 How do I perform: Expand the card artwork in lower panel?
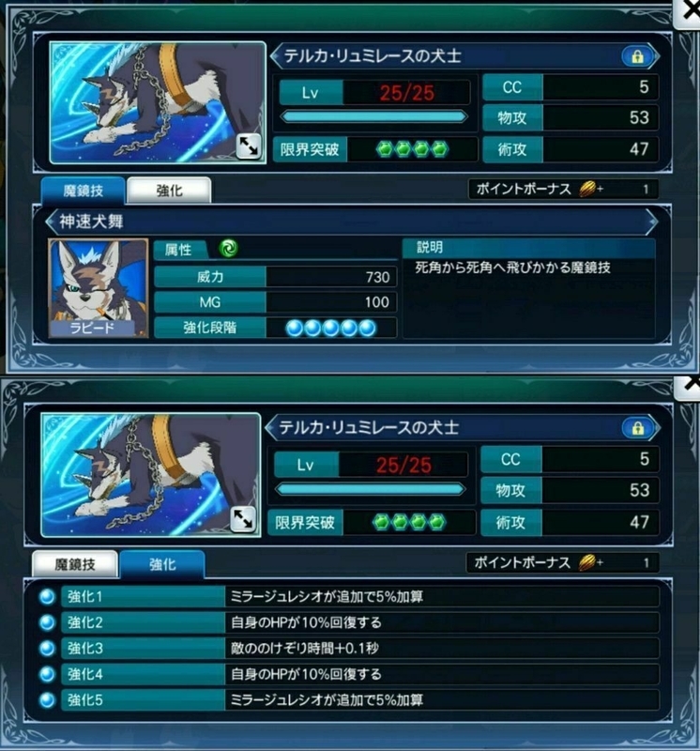[x=243, y=519]
